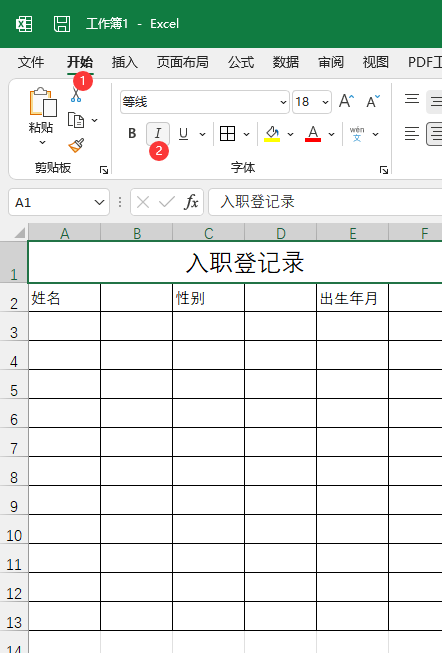Increase font size with larger A icon
Image resolution: width=442 pixels, height=653 pixels.
[x=346, y=101]
